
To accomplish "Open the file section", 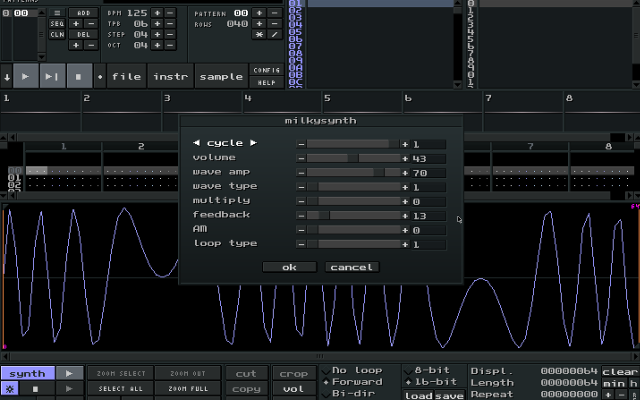I will [127, 76].
